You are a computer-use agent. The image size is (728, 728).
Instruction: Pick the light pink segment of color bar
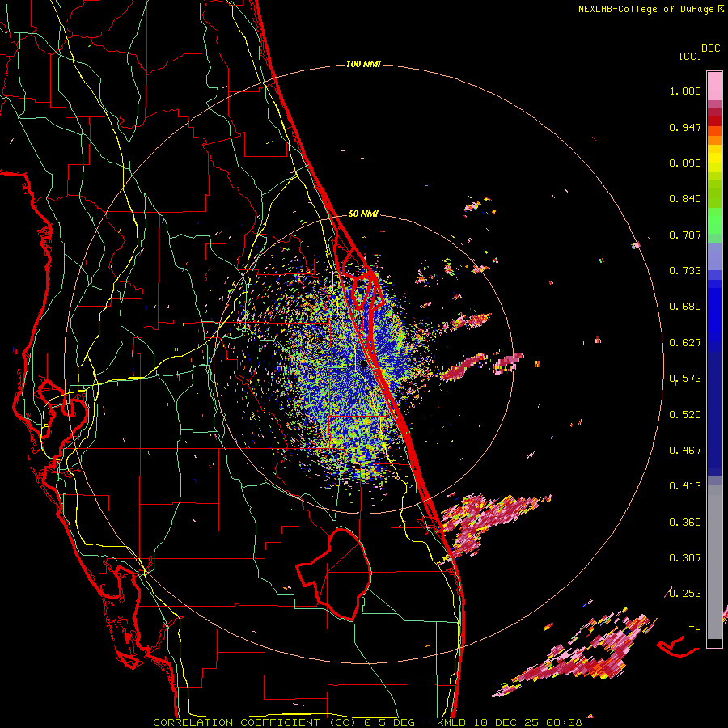(714, 86)
